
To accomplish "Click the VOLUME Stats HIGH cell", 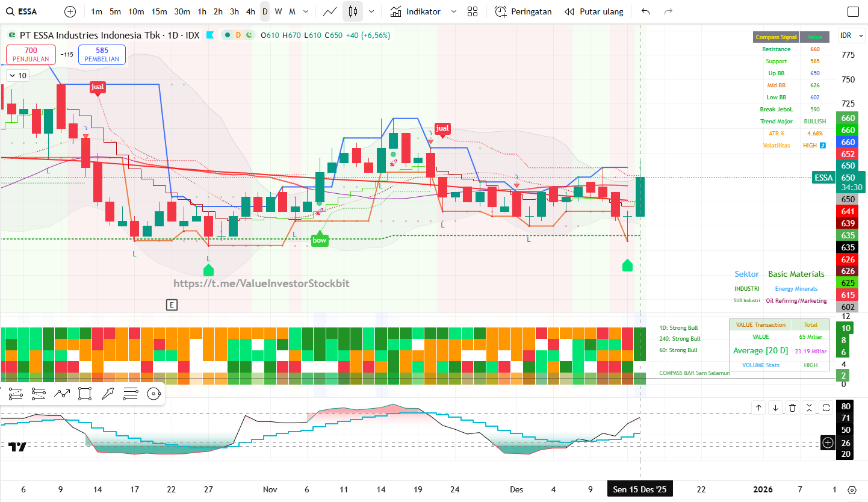I will [810, 365].
